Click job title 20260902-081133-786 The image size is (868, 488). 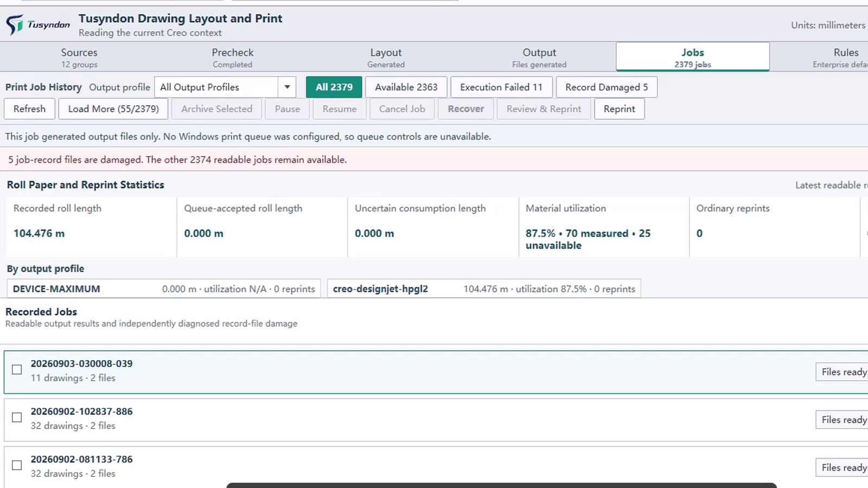point(81,459)
